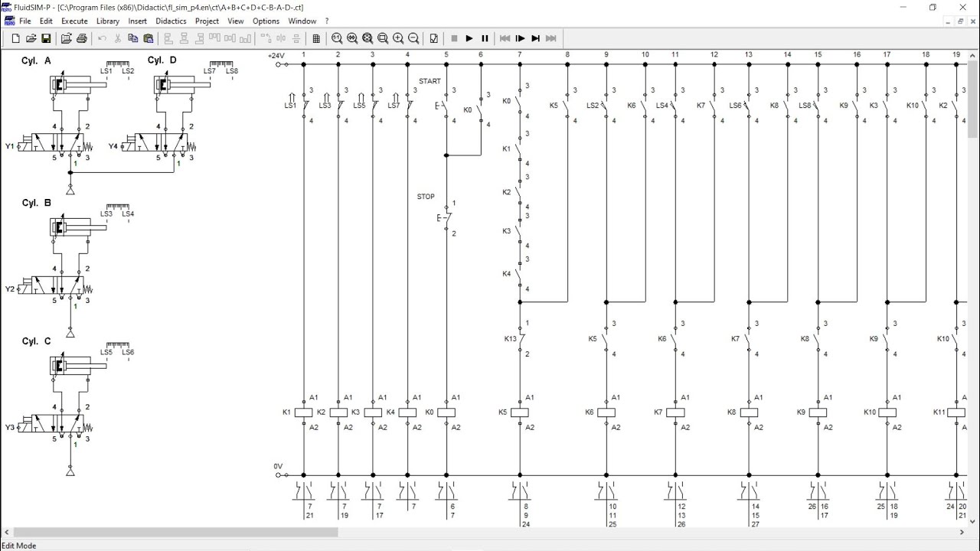Open the Execute menu
Image resolution: width=980 pixels, height=551 pixels.
point(74,21)
